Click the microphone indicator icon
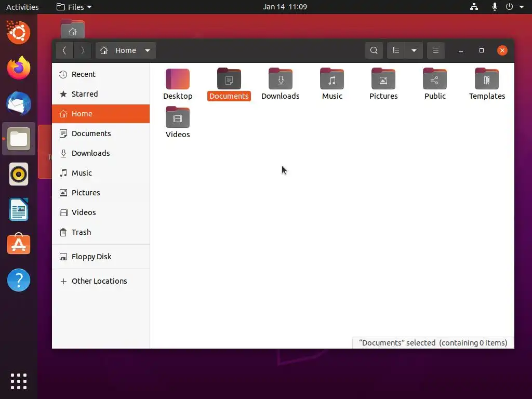This screenshot has height=399, width=532. [495, 7]
